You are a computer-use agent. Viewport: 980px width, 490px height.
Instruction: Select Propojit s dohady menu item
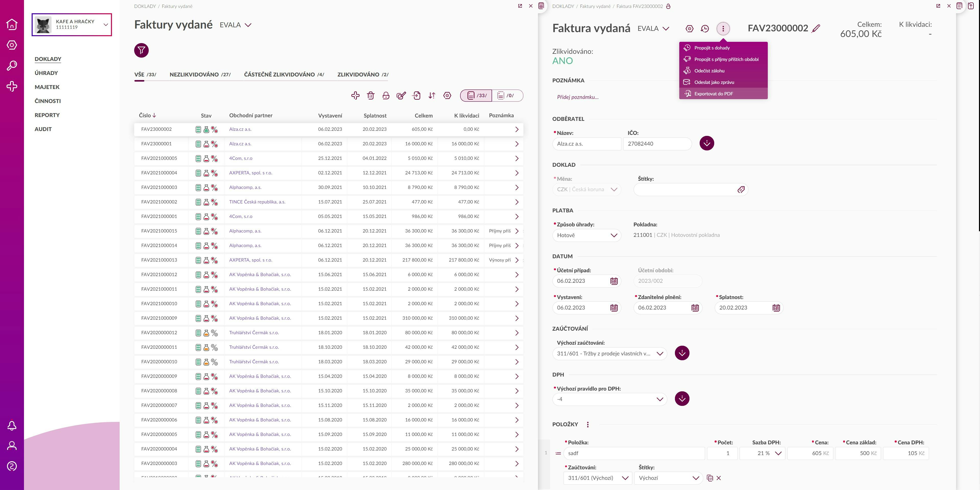[x=723, y=48]
